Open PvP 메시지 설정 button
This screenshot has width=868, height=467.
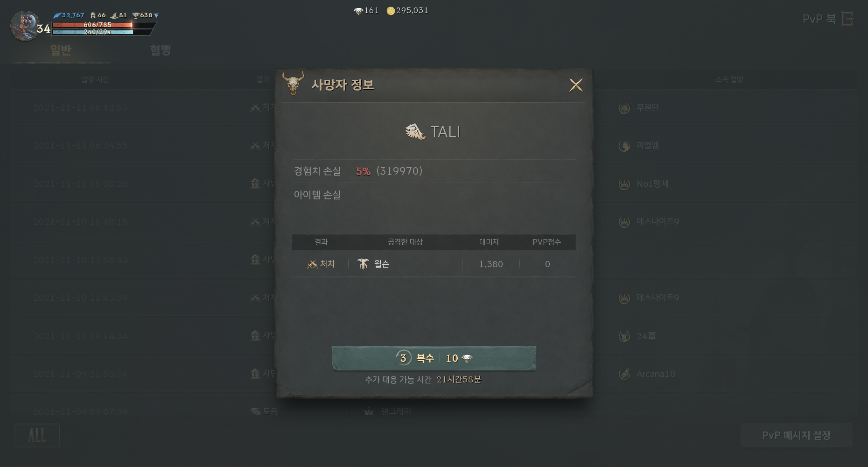796,435
